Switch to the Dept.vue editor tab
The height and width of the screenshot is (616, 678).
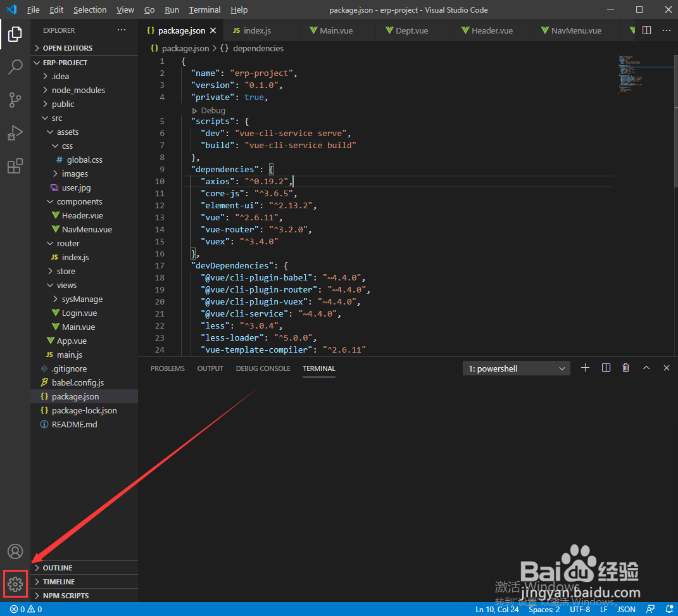pos(412,30)
